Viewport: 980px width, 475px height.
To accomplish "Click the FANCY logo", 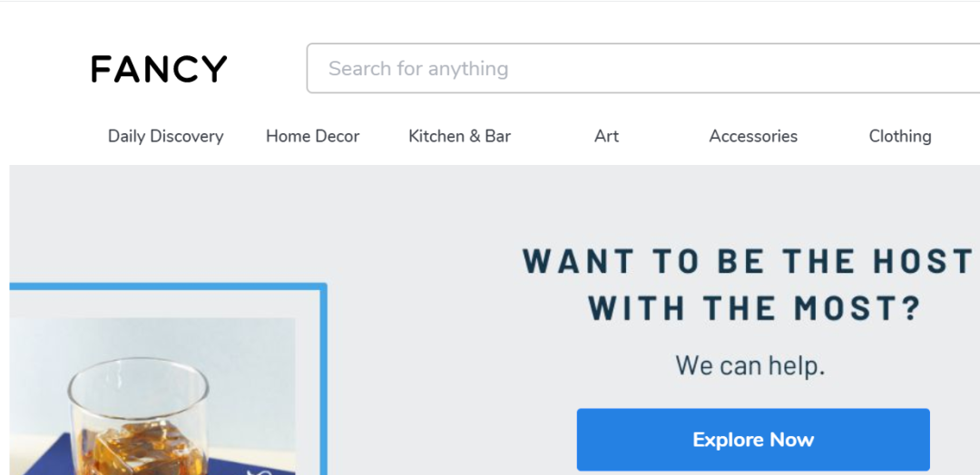I will [159, 69].
